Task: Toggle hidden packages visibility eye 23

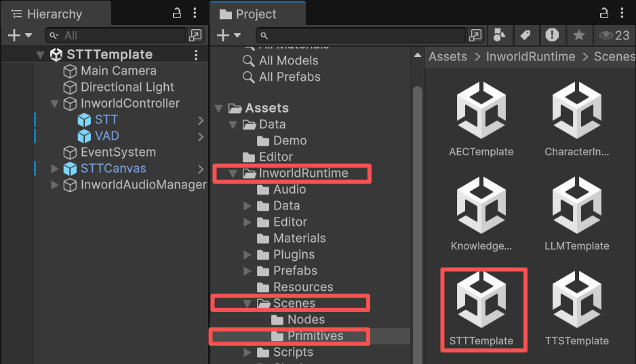Action: tap(614, 35)
